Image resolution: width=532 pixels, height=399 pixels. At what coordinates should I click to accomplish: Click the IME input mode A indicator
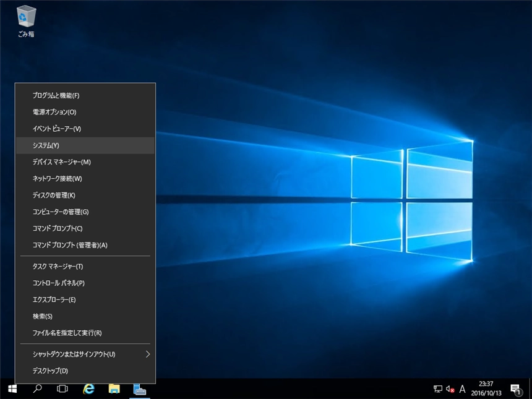coord(462,389)
